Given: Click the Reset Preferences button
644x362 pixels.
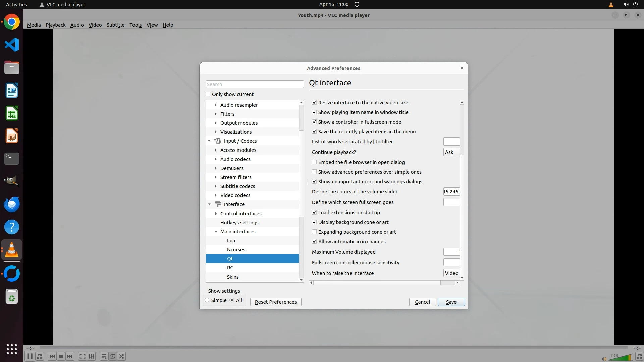Looking at the screenshot, I should point(275,302).
